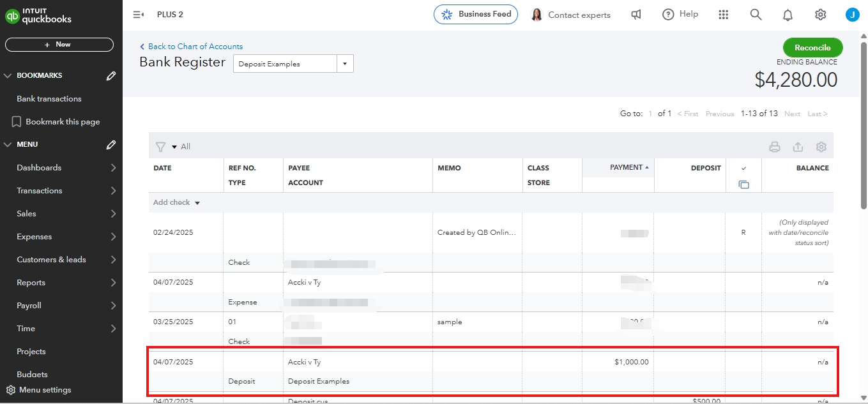
Task: Go to page 1 in pagination
Action: (650, 114)
